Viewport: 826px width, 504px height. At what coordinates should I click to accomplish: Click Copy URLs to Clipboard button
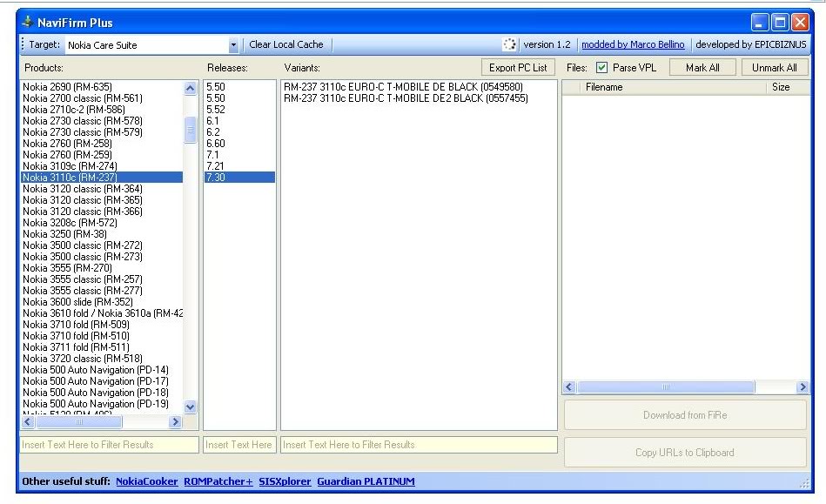click(x=685, y=453)
